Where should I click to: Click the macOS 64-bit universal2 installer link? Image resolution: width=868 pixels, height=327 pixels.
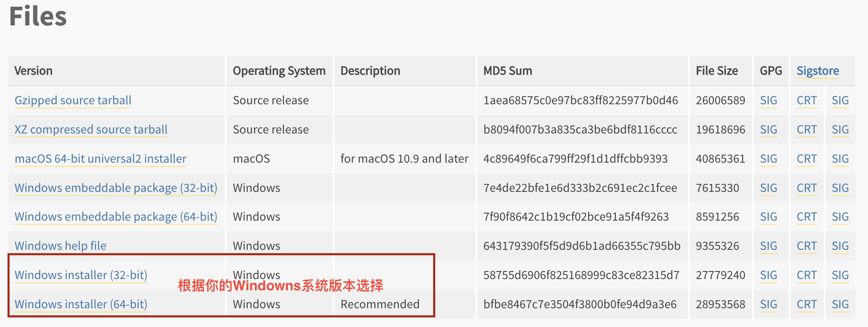pos(100,159)
